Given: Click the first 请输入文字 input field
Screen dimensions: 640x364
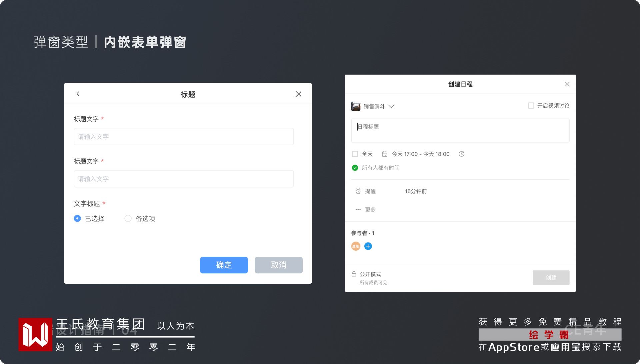Looking at the screenshot, I should [x=184, y=137].
